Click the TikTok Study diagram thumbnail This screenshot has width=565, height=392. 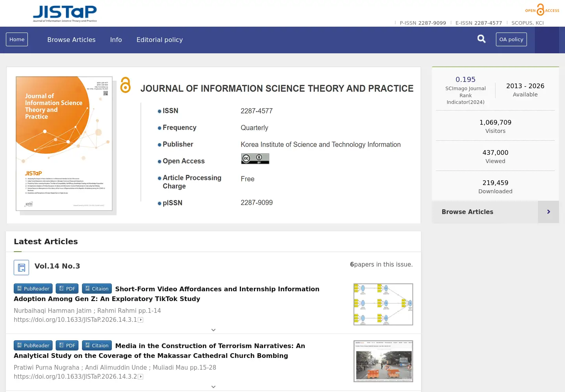[x=383, y=304]
